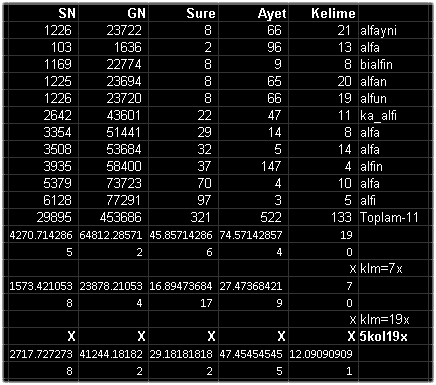Click the Ayet value 147 cell
This screenshot has height=385, width=436.
(253, 166)
